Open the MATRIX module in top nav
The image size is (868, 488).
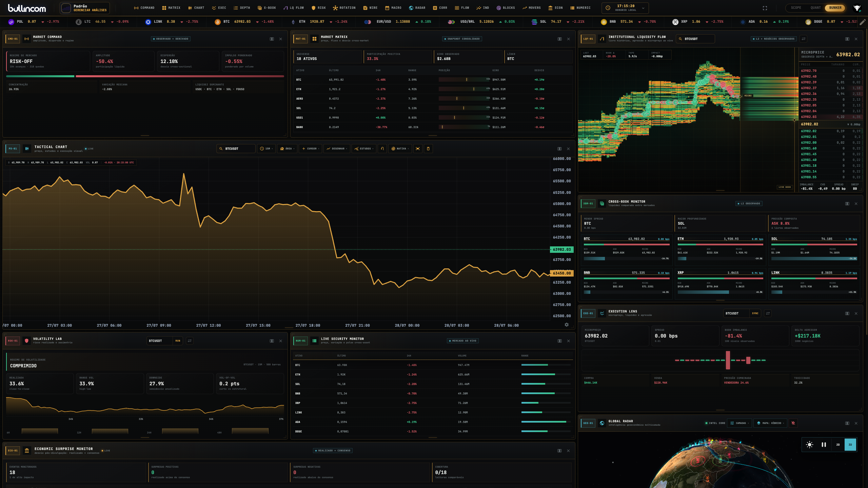pyautogui.click(x=171, y=8)
